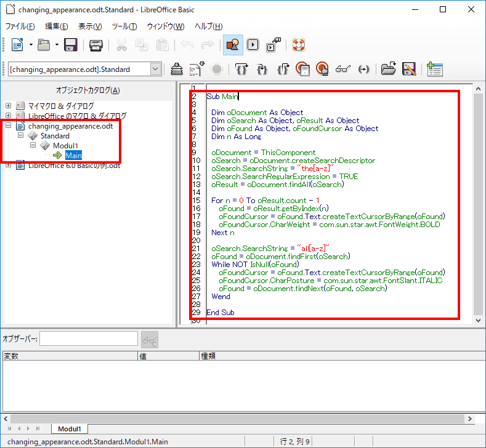Switch to the Modul1 tab

[70, 429]
